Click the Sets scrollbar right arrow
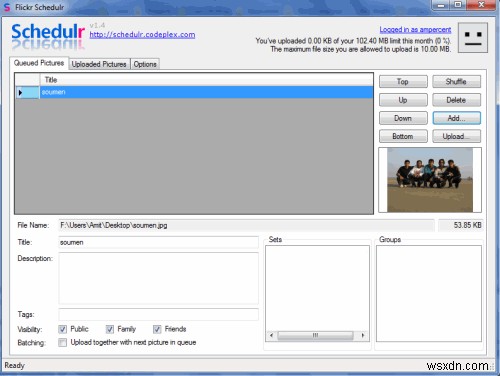Screen dimensions: 500x376 tap(363, 335)
